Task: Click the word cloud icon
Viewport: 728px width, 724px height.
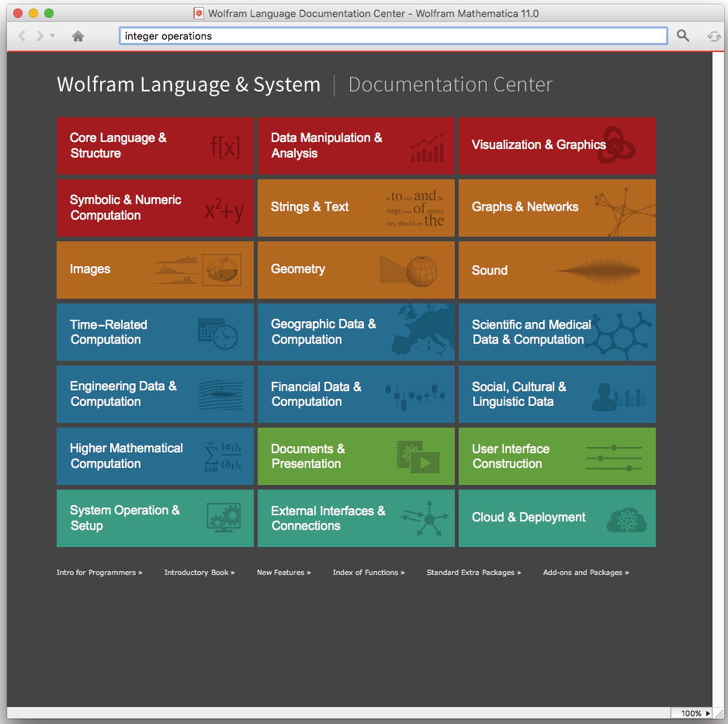Action: pos(415,208)
